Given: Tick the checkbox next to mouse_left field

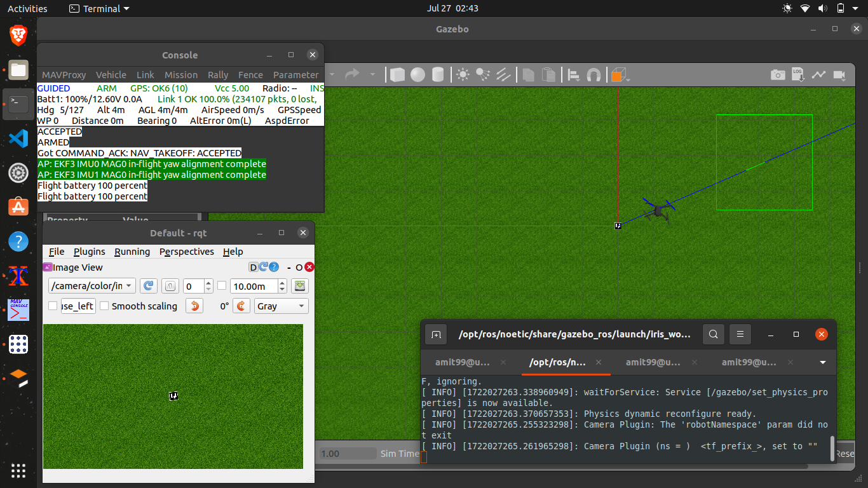Looking at the screenshot, I should [x=53, y=306].
